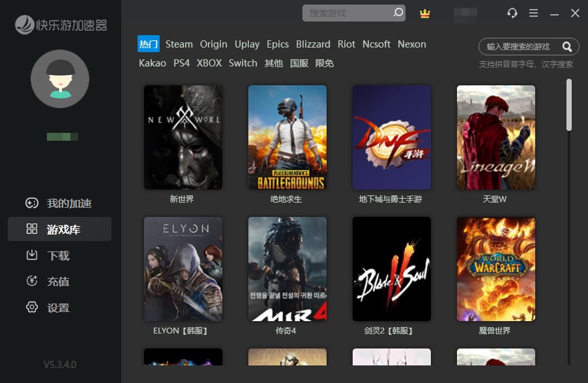Viewport: 588px width, 383px height.
Task: Open the Blade & Soul II cover
Action: [x=392, y=269]
